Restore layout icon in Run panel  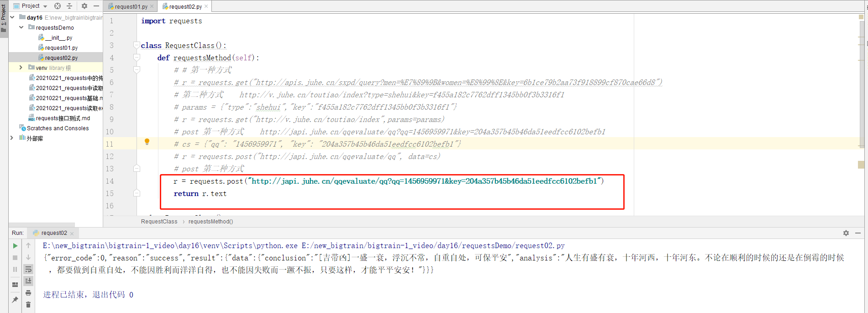coord(15,284)
